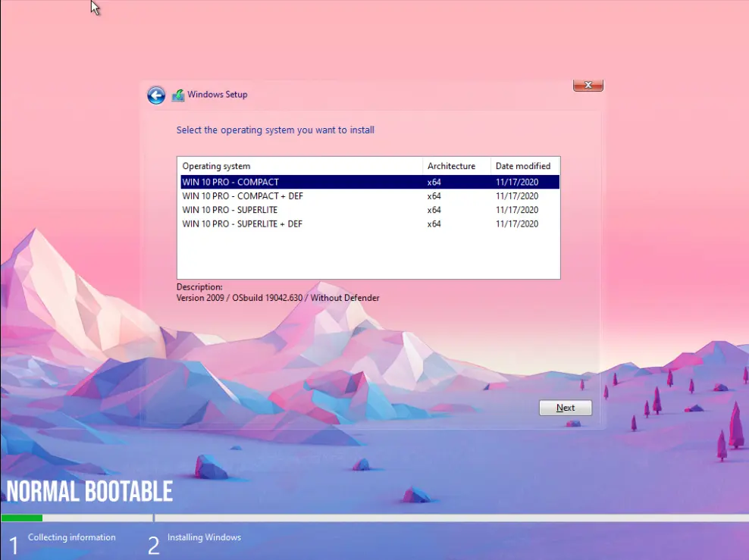Select WIN 10 PRO - COMPACT row
The height and width of the screenshot is (560, 749).
[x=370, y=182]
